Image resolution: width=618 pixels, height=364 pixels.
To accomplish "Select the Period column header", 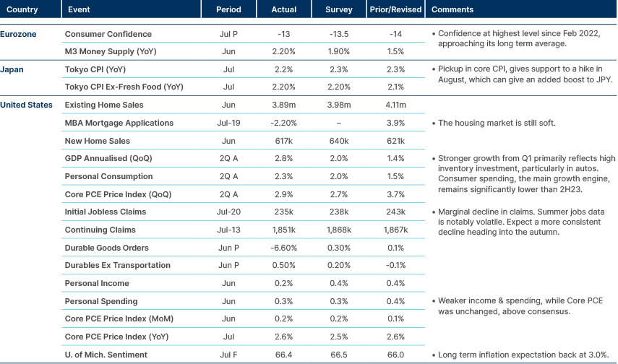I will click(228, 10).
